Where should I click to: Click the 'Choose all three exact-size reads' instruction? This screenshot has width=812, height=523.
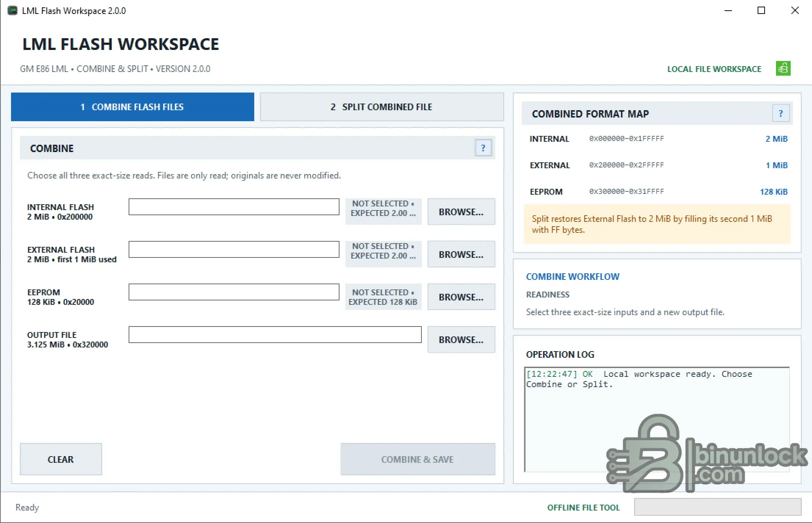(x=184, y=176)
